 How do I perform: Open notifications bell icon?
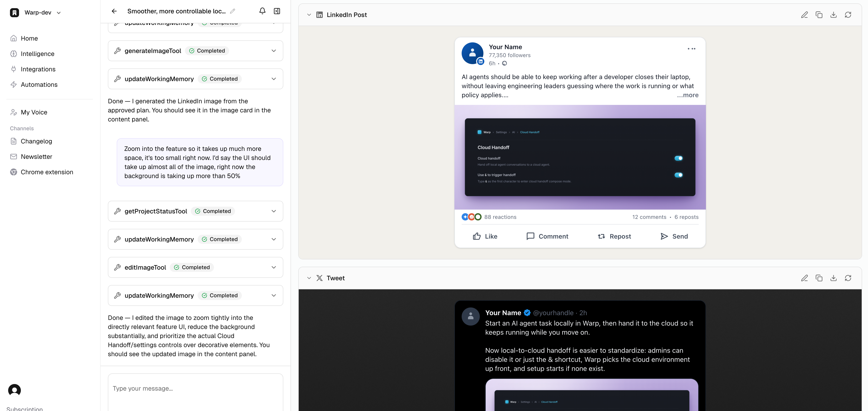pyautogui.click(x=262, y=11)
